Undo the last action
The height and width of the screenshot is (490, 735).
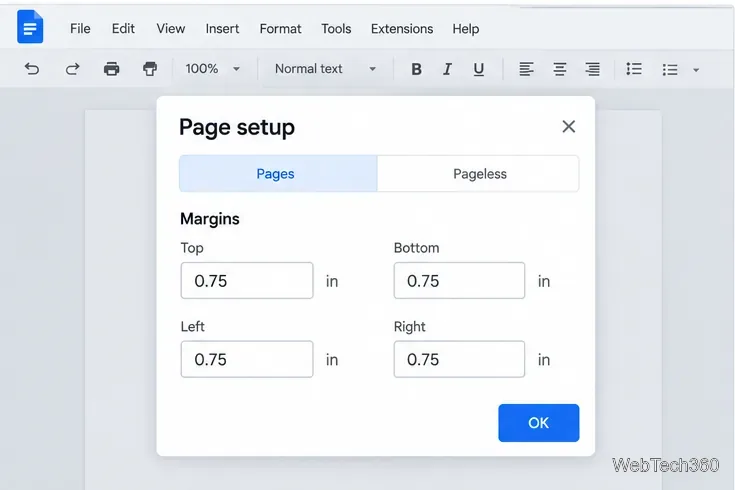point(32,69)
